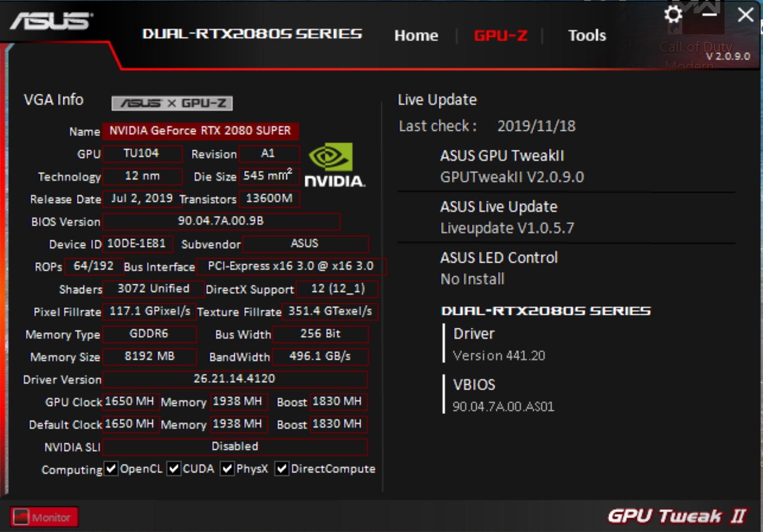Screen dimensions: 763x532
Task: Minimize the GPU Tweak window
Action: 709,15
